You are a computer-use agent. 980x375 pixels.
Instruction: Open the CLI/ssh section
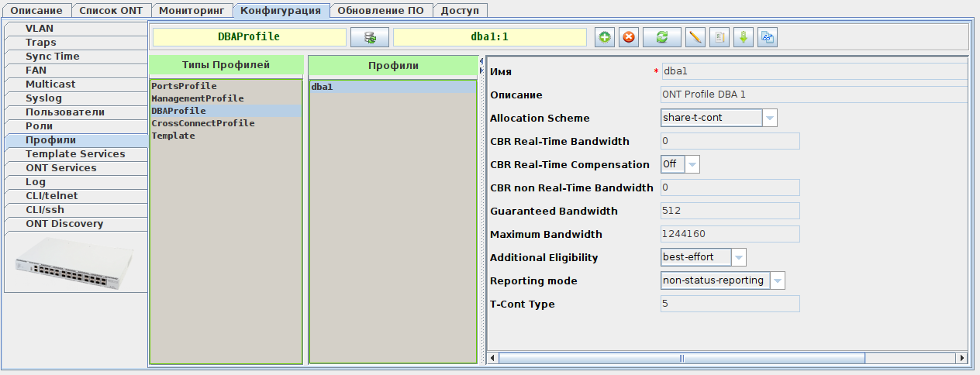point(75,210)
